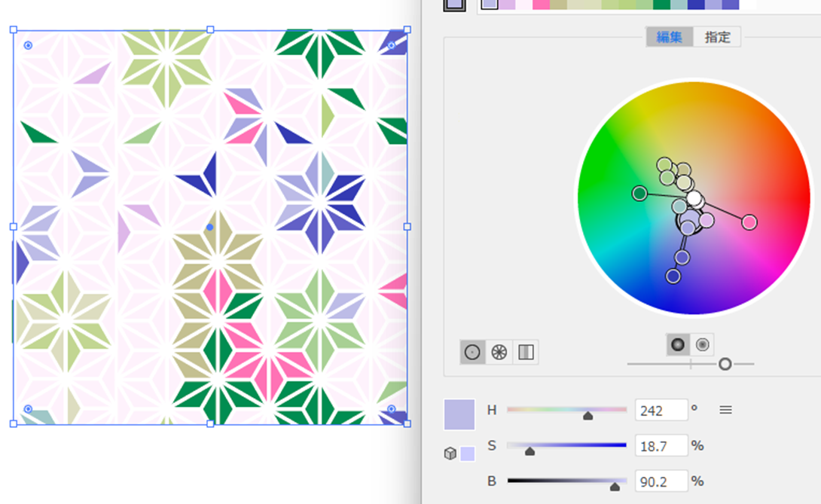Select the orchid purple marker on wheel

click(707, 220)
